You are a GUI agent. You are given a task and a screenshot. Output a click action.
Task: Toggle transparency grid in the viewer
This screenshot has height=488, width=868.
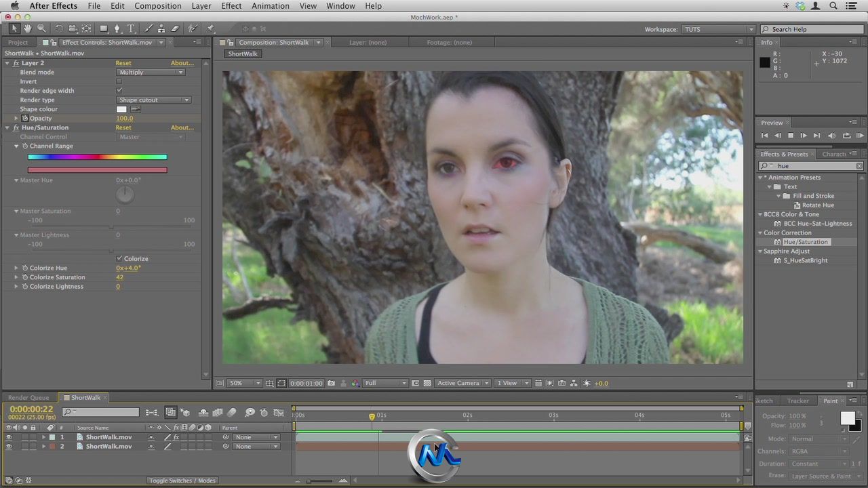pyautogui.click(x=427, y=383)
